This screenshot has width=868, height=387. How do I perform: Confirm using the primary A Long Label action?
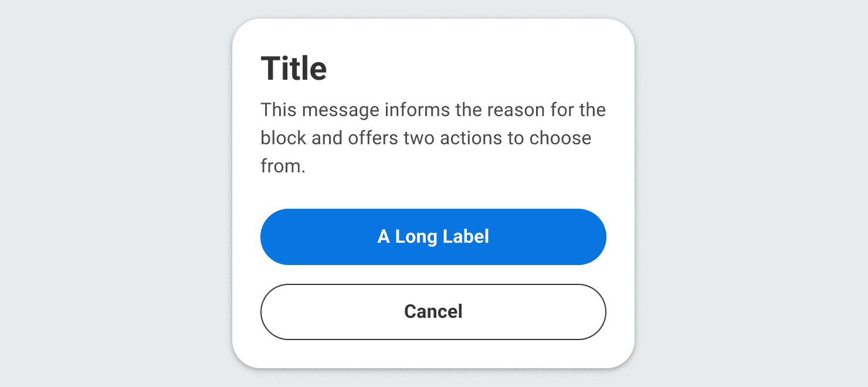(433, 237)
